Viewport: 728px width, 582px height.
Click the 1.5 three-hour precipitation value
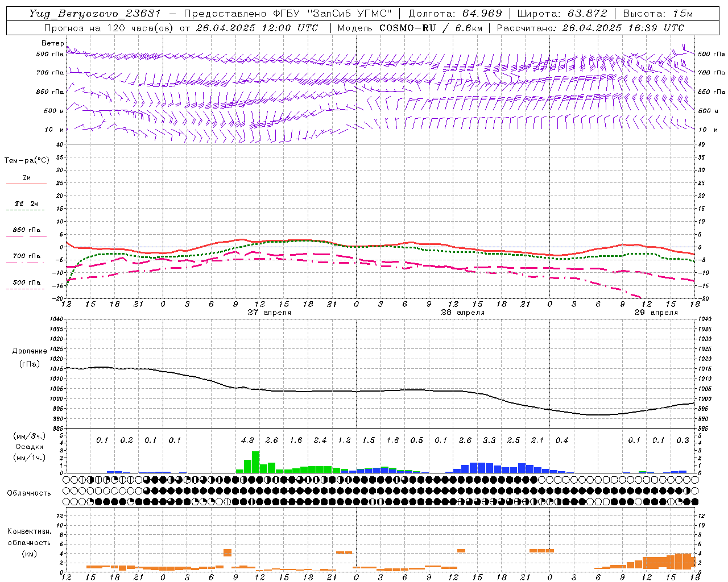pos(369,440)
